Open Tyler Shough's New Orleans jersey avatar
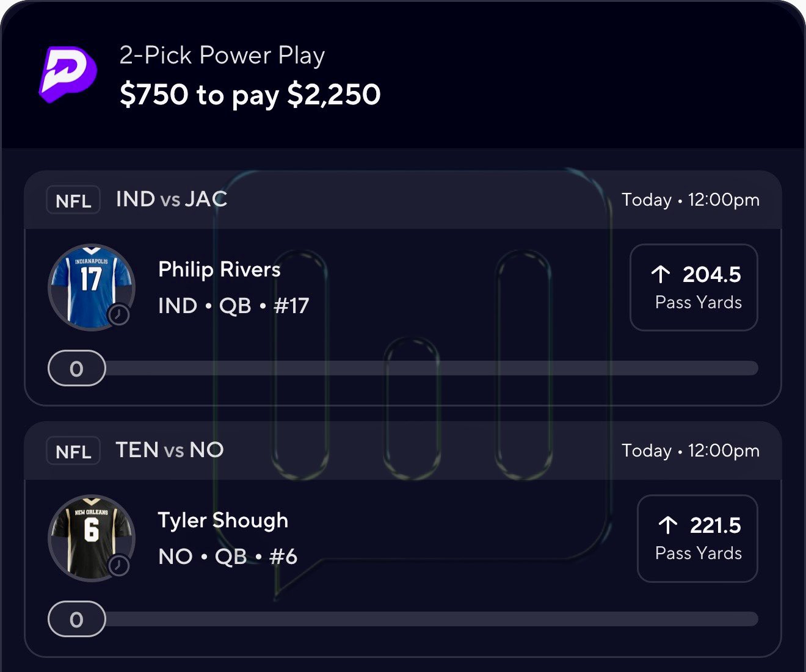Screen dimensions: 806x672 pyautogui.click(x=90, y=536)
